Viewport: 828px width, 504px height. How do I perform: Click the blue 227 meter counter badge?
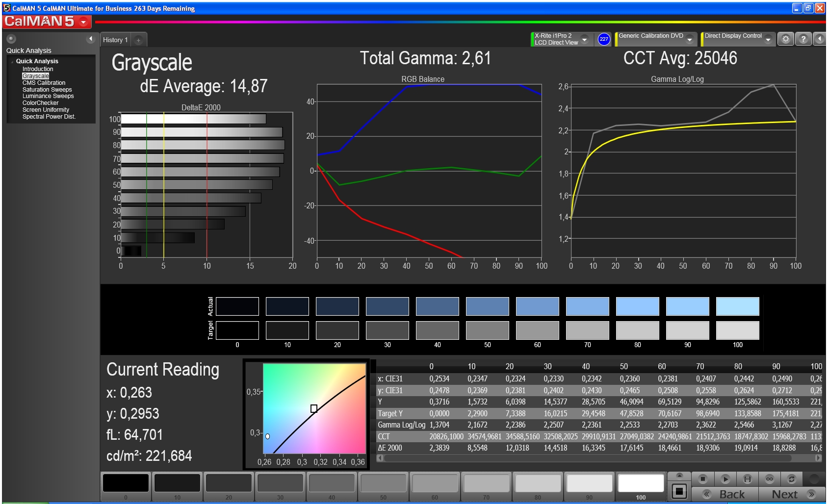click(604, 39)
